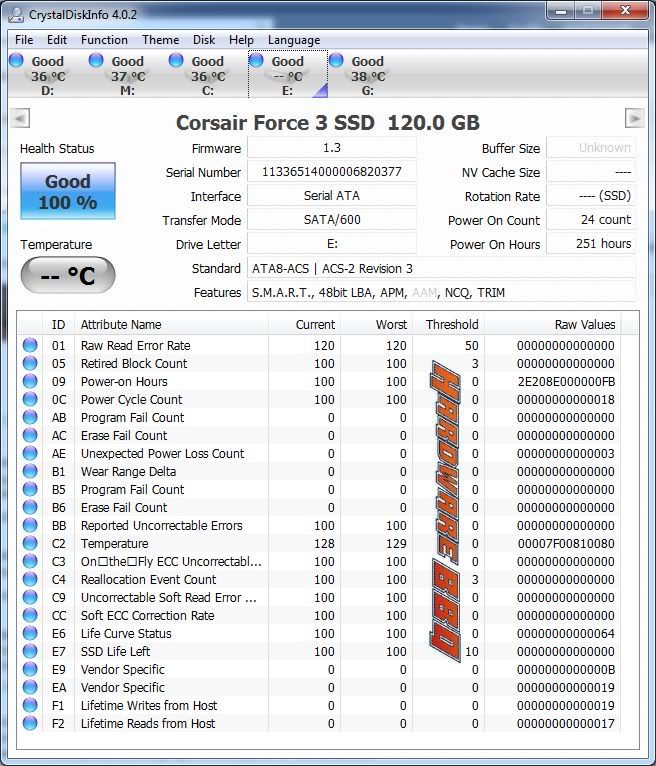The image size is (656, 766).
Task: Click the Raw Values column header
Action: click(552, 324)
